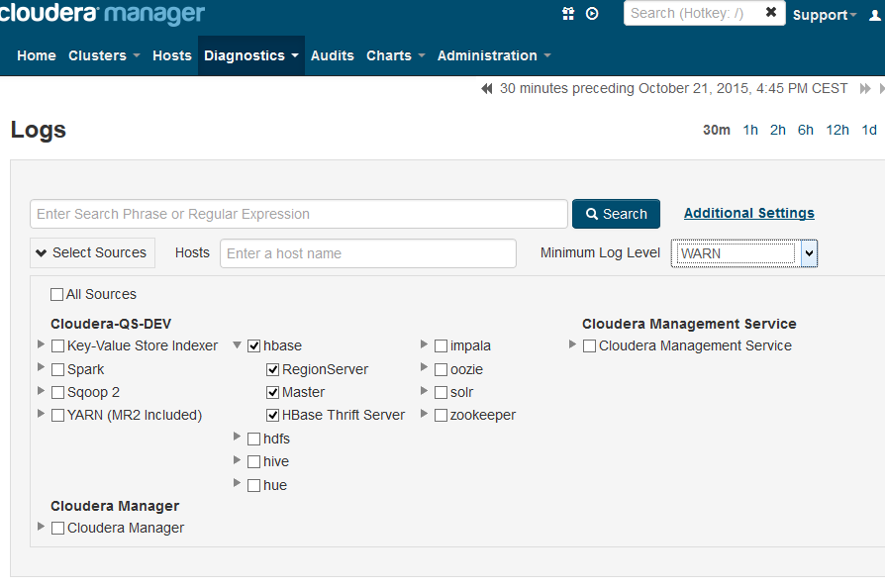Uncheck the RegionServer checkbox
The height and width of the screenshot is (588, 885).
tap(272, 370)
